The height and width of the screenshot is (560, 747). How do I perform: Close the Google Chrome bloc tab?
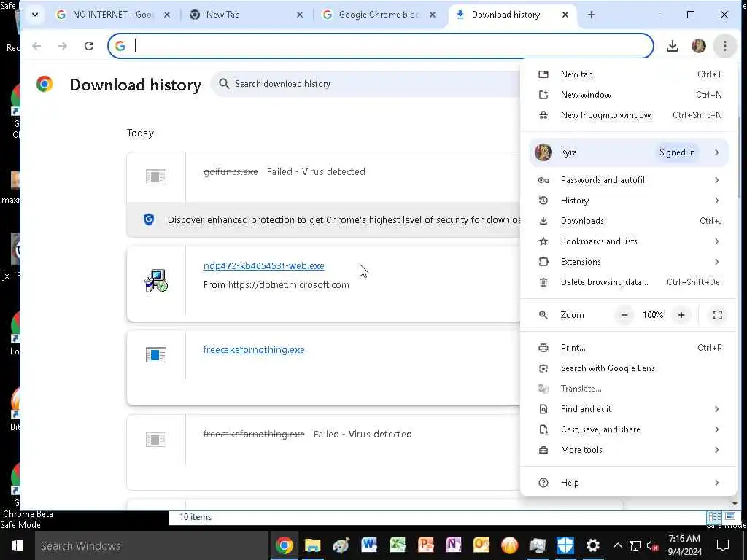click(x=432, y=15)
